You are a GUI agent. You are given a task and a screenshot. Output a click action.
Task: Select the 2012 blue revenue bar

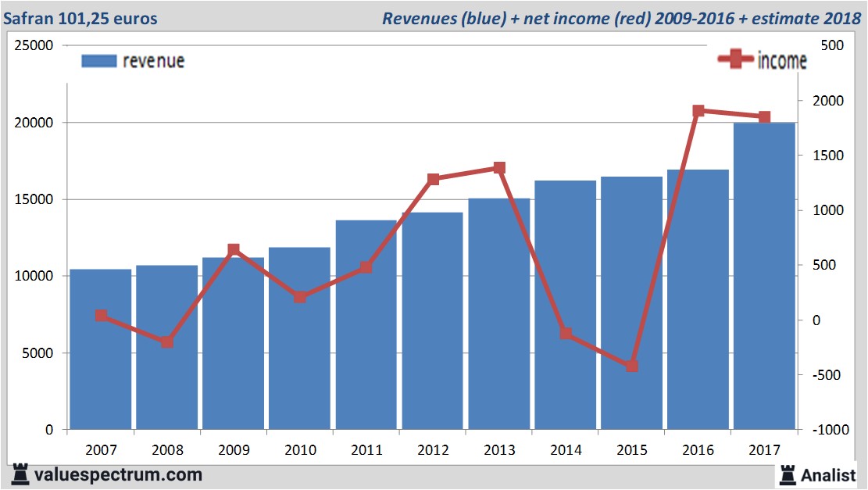pyautogui.click(x=432, y=321)
